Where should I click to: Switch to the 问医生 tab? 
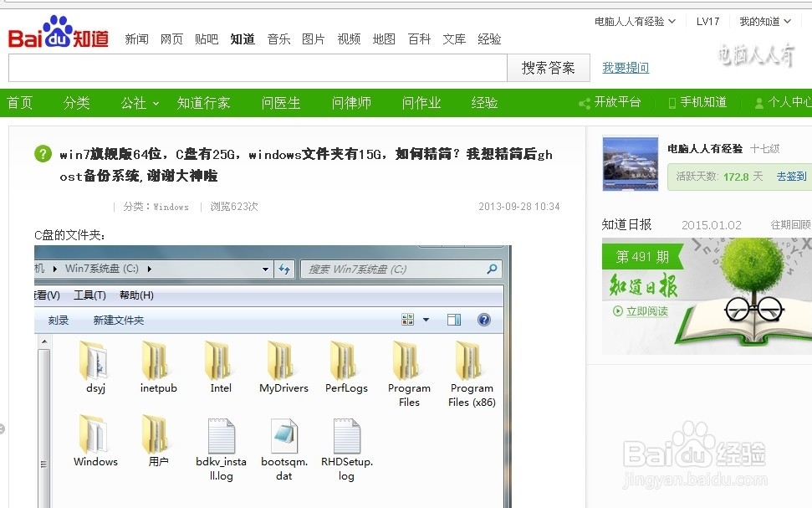coord(280,102)
